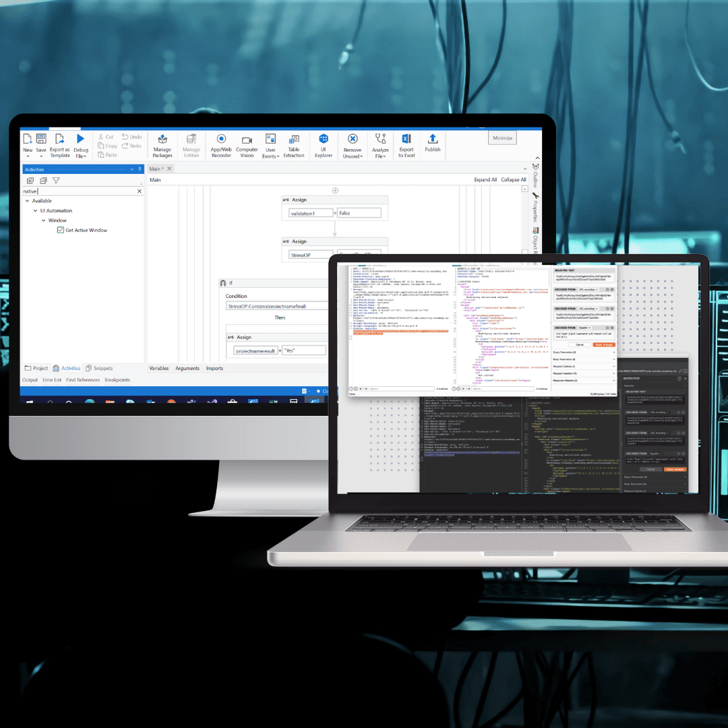Close the Main workflow tab
Screen dimensions: 728x728
click(x=169, y=169)
